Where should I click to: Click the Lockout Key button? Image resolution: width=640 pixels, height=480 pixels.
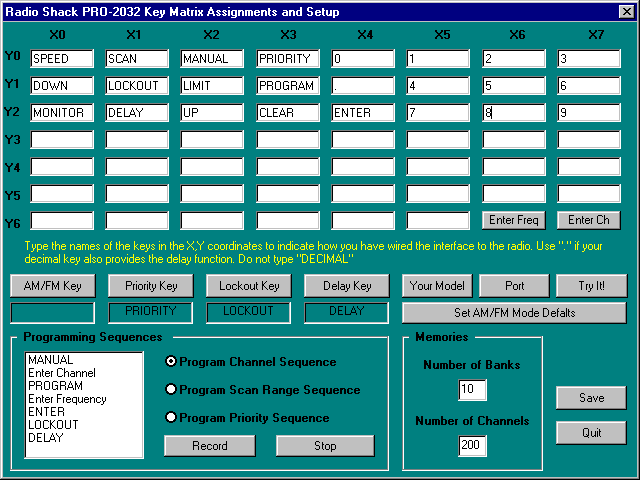(x=248, y=286)
